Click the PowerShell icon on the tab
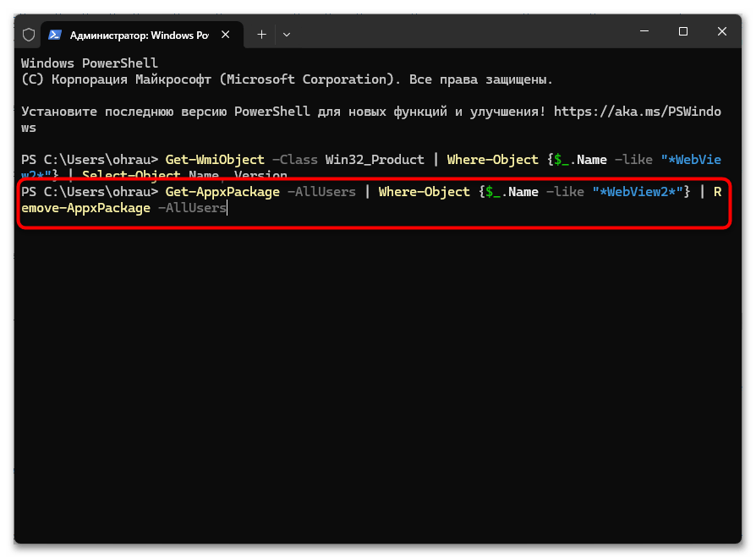The image size is (756, 558). pos(55,35)
